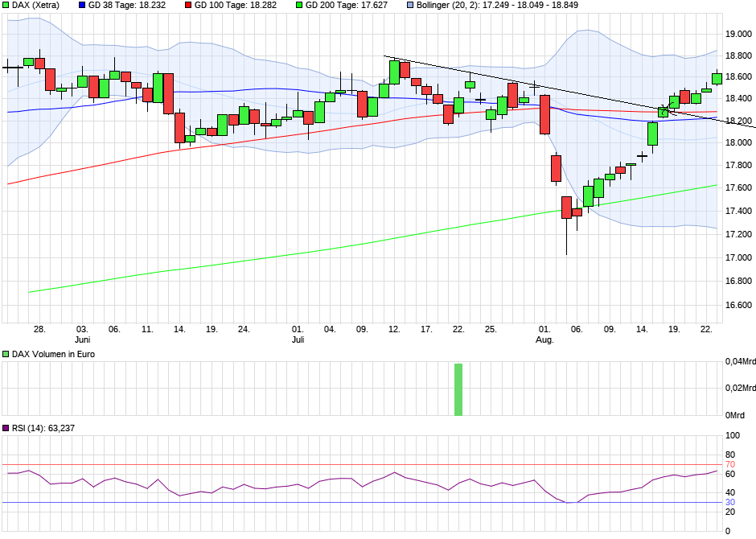Click the last green candlestick near 18.600
This screenshot has width=756, height=539.
(717, 79)
